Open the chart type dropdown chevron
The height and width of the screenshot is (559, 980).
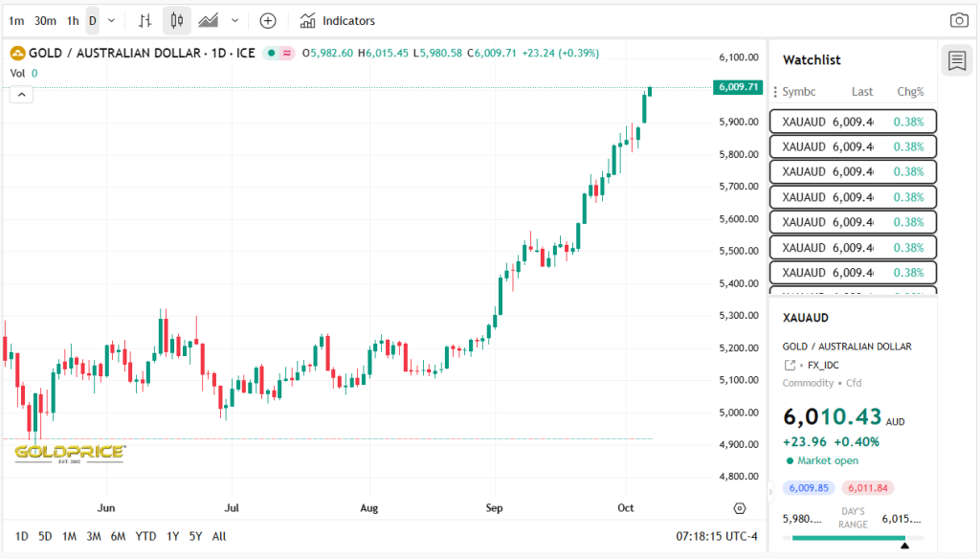point(233,19)
